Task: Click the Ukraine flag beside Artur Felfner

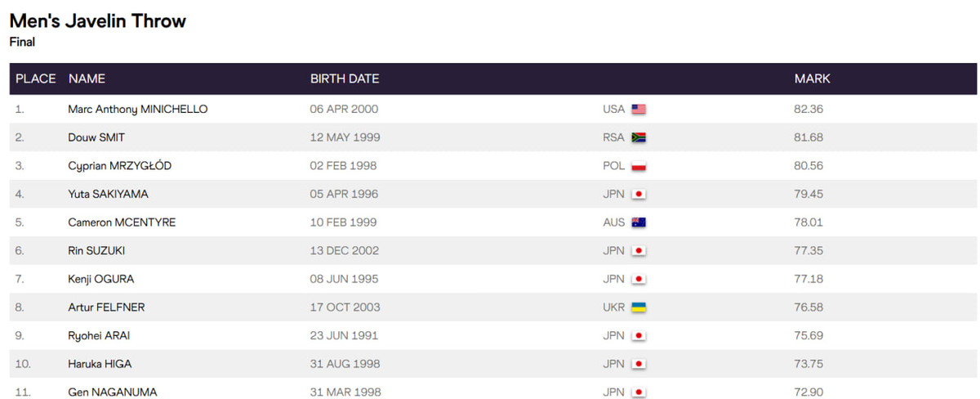Action: [639, 307]
